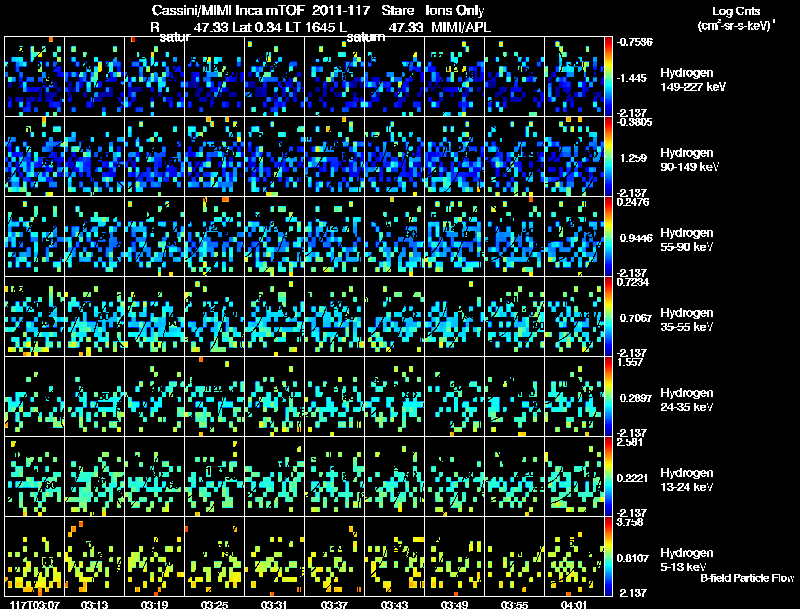Click the 'Ions Only' title text
This screenshot has height=609, width=800.
pos(455,11)
